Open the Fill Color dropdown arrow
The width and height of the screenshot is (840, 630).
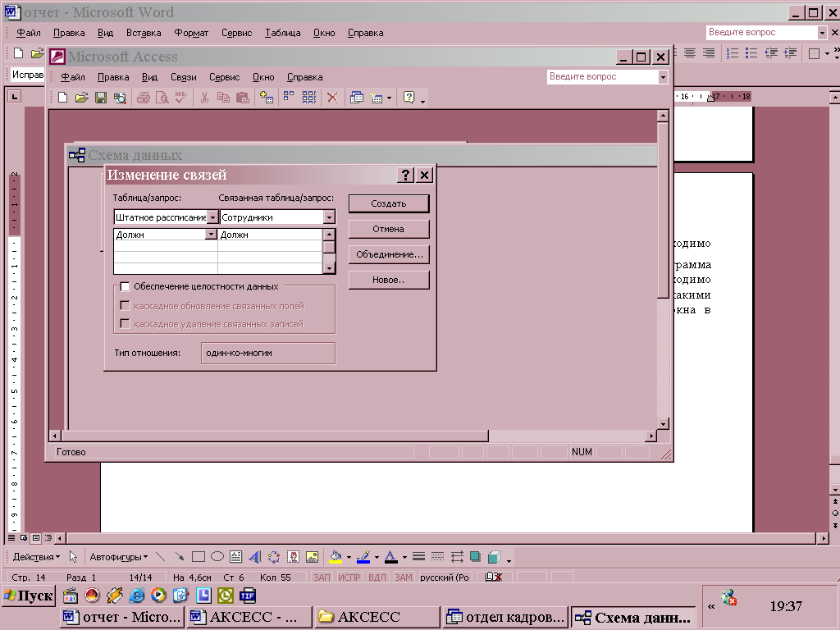click(x=349, y=557)
